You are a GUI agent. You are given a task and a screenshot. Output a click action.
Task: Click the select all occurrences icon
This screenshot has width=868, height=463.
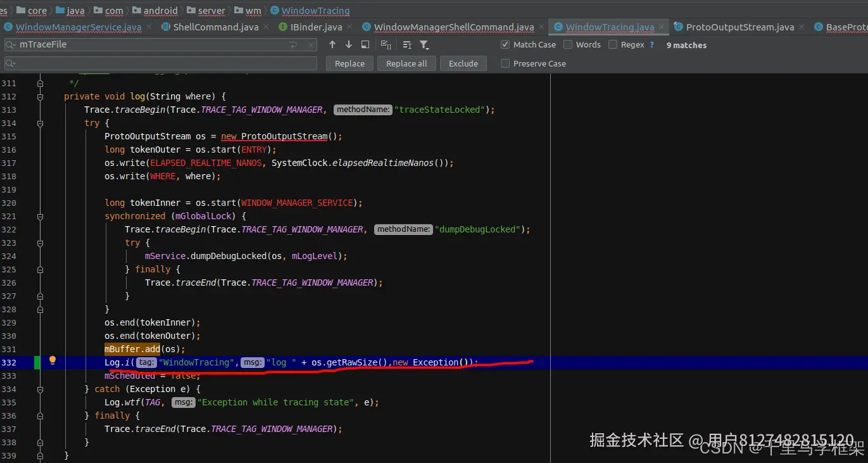tap(407, 44)
